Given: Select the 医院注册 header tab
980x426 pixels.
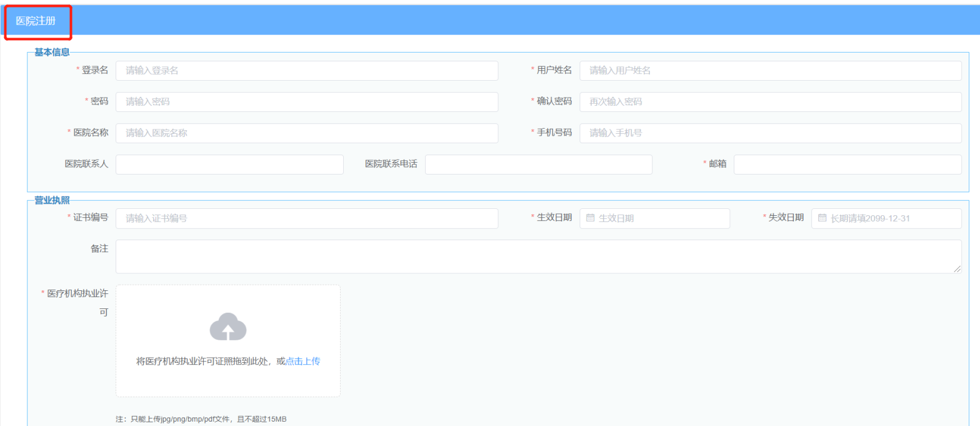Looking at the screenshot, I should click(x=36, y=21).
